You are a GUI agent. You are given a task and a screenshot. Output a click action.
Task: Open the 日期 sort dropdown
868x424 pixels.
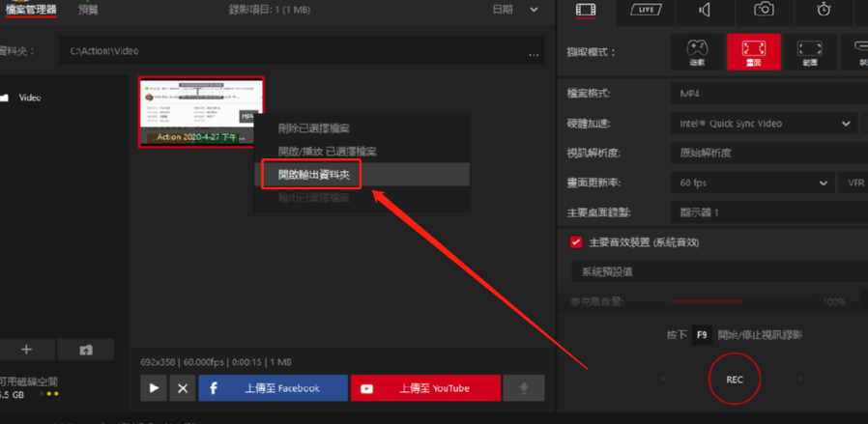click(x=515, y=10)
